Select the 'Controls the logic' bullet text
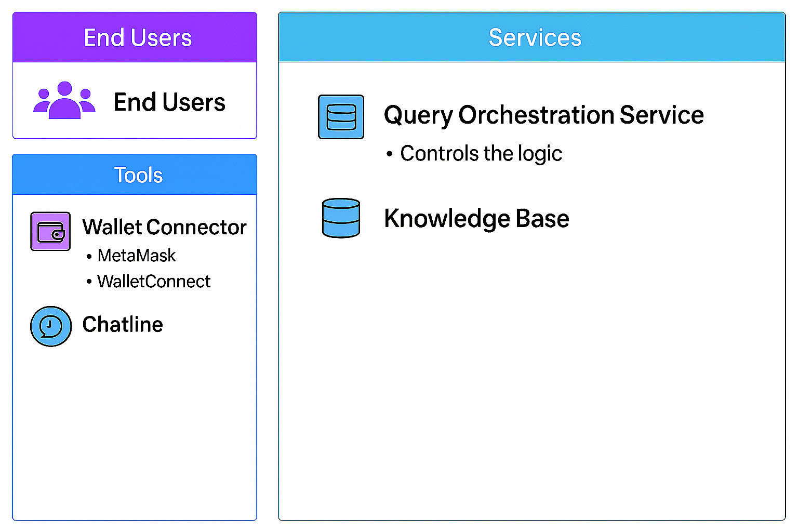Viewport: 798px width, 532px height. (x=481, y=154)
